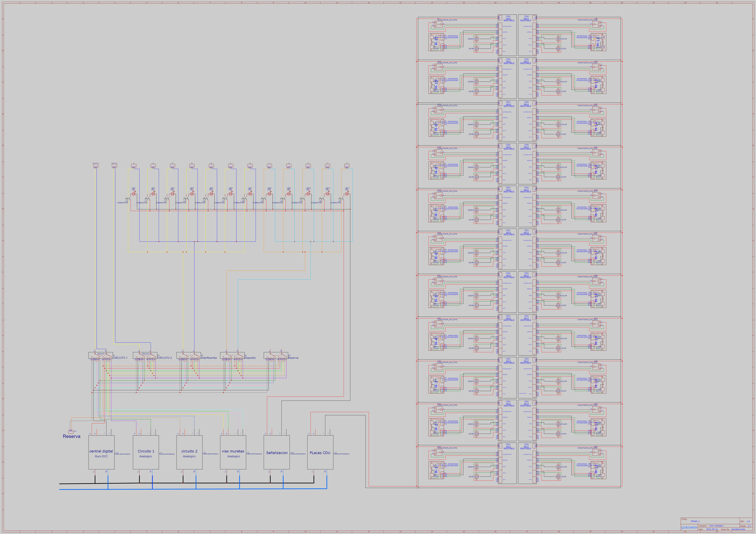Select the S2 CIRCUITO 2 rotary switch
756x534 pixels.
coord(145,356)
